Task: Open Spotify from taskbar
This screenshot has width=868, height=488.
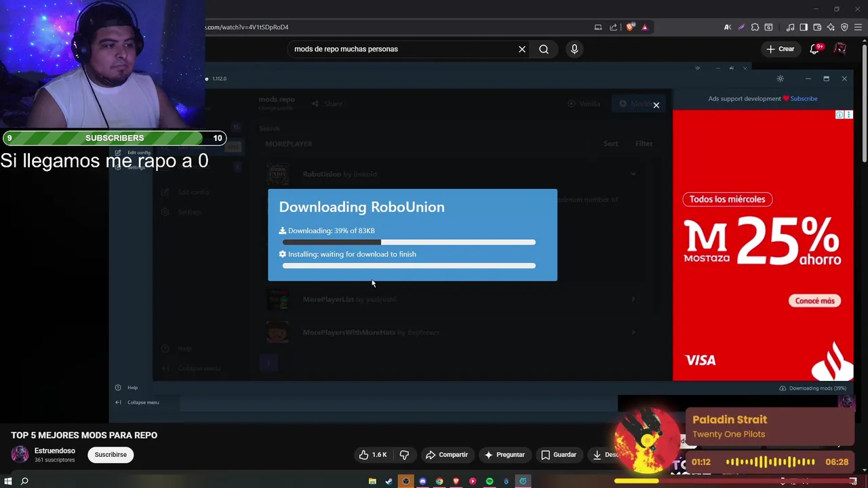Action: [x=490, y=481]
